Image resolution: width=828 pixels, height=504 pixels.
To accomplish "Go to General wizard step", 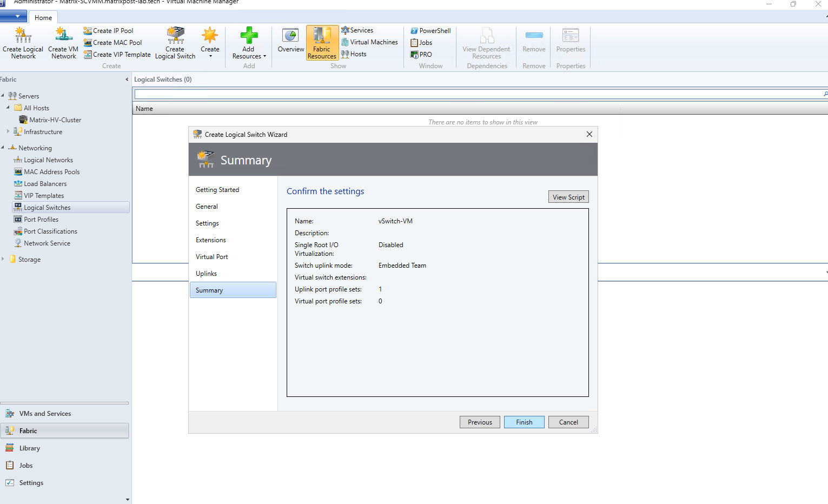I will click(207, 207).
